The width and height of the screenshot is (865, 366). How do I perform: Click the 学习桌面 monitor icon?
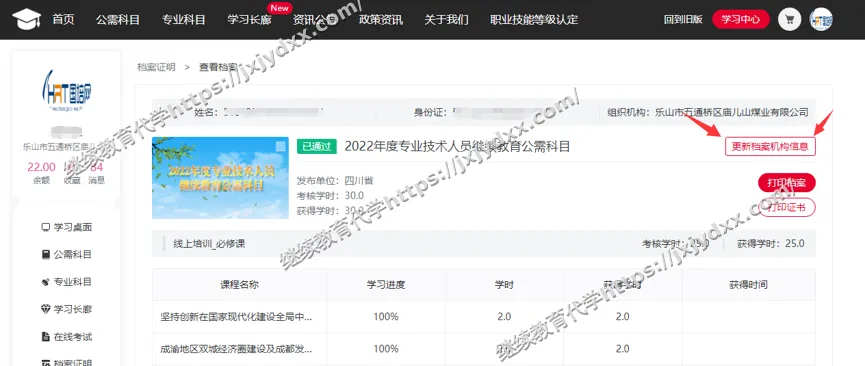coord(45,227)
